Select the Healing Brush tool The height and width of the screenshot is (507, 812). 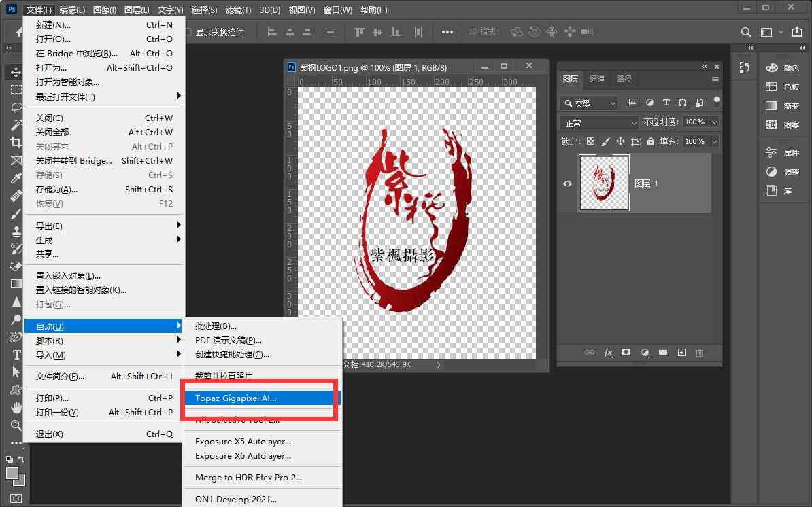16,196
